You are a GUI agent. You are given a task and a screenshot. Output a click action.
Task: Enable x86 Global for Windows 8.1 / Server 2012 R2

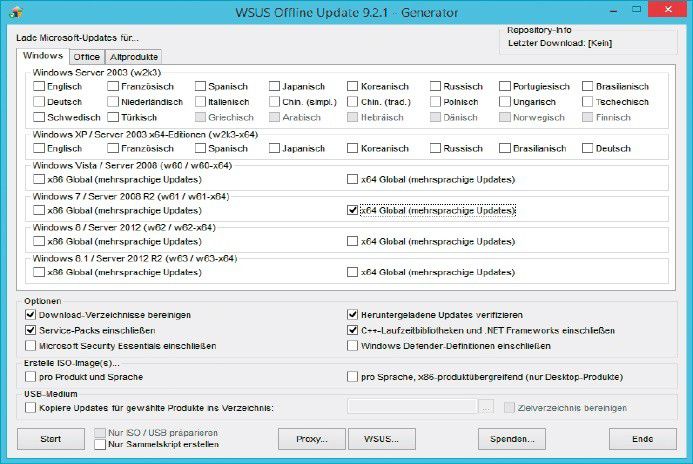(x=39, y=272)
